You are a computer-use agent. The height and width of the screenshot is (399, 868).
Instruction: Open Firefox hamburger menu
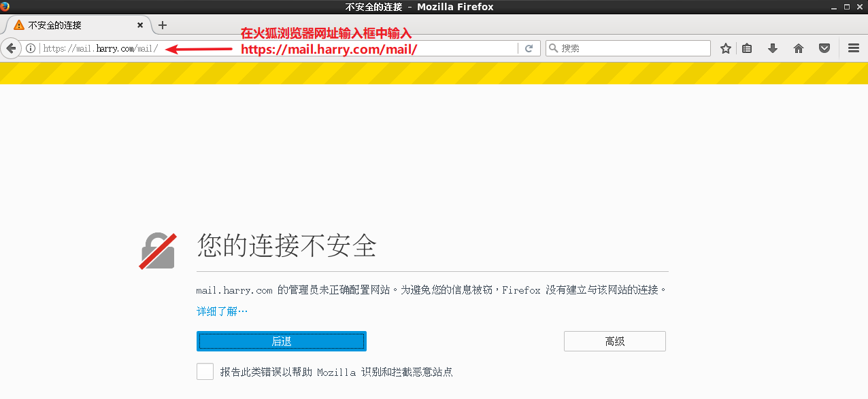854,48
